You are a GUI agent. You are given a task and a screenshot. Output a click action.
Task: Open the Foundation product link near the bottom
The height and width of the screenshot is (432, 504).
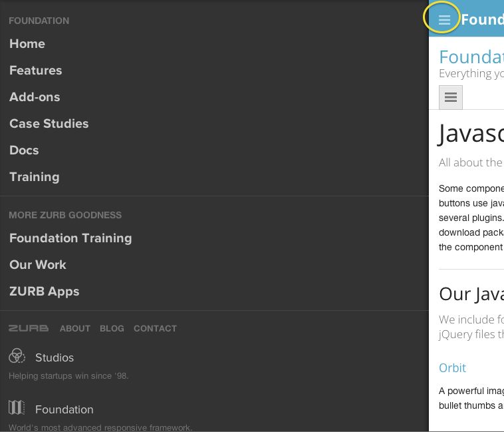(64, 409)
